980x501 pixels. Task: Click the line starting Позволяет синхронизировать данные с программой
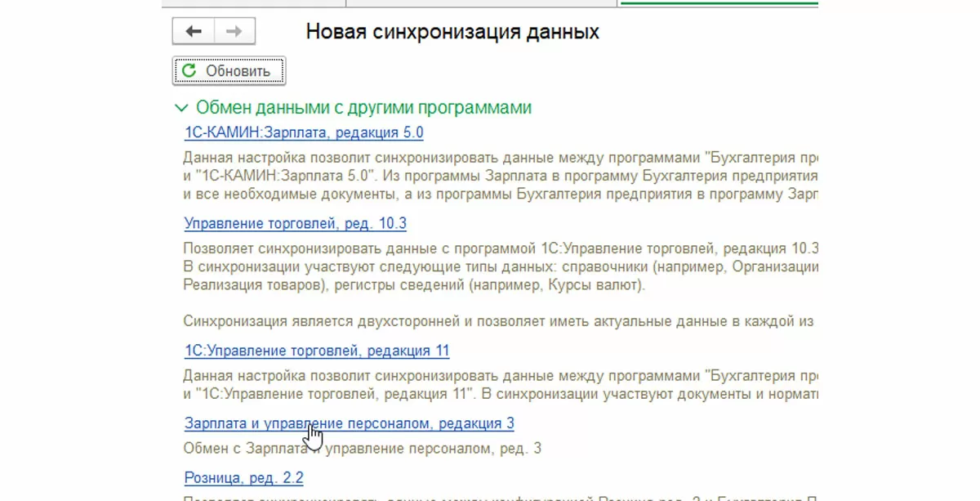tap(501, 248)
